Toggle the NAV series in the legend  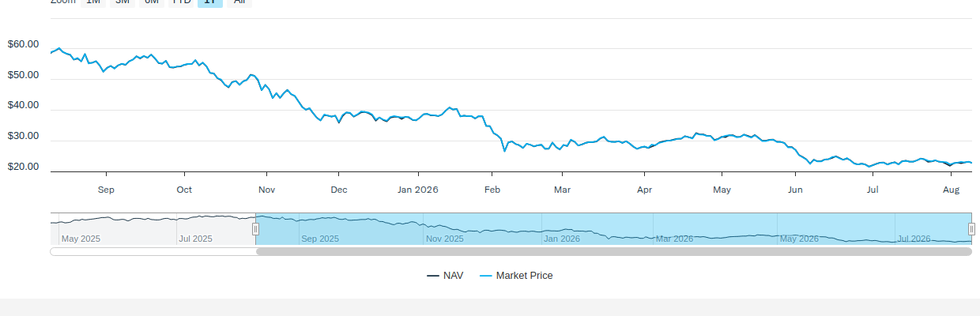click(x=445, y=276)
